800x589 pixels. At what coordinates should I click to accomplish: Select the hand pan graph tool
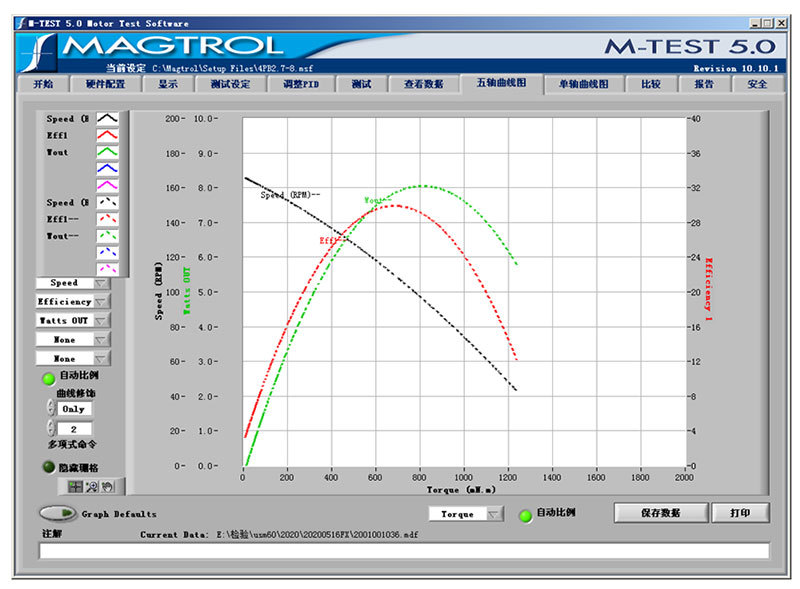(107, 487)
